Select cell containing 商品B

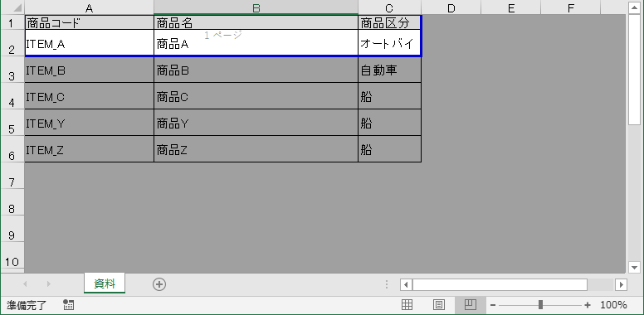pos(256,70)
